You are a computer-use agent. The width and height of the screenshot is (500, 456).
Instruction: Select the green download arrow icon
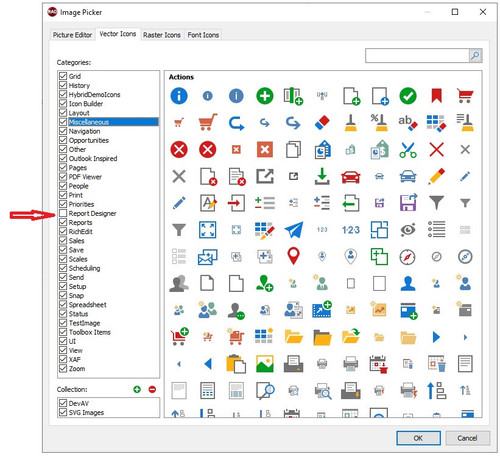322,176
